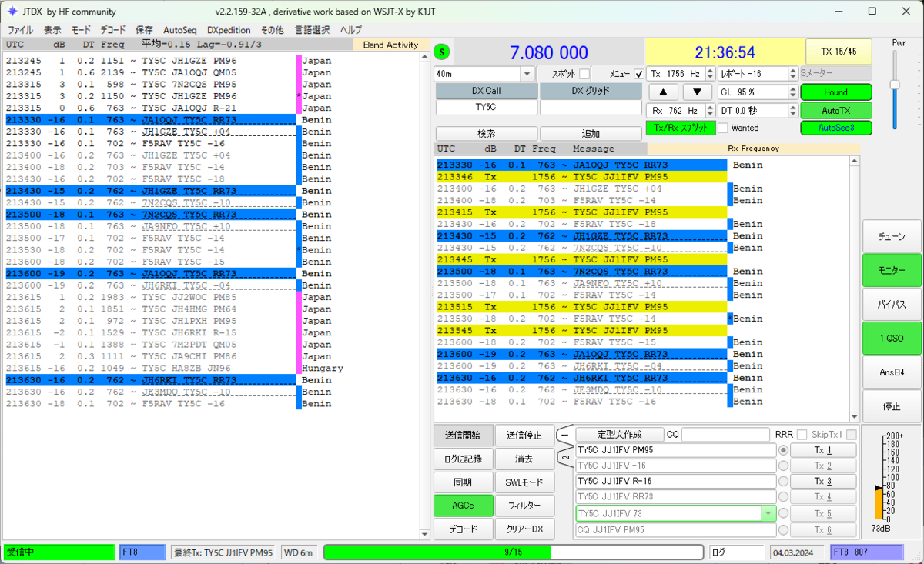Click the Pwr power slider handle
The image size is (924, 564).
tap(895, 84)
